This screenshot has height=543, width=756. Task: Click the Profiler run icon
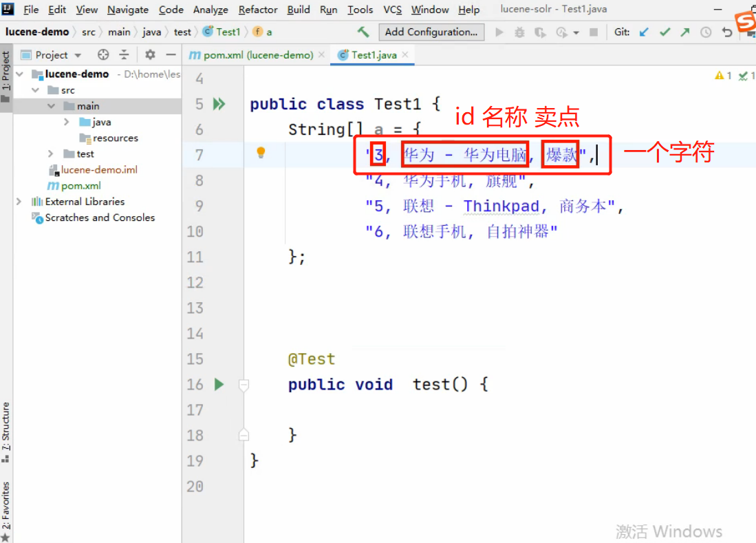coord(561,32)
